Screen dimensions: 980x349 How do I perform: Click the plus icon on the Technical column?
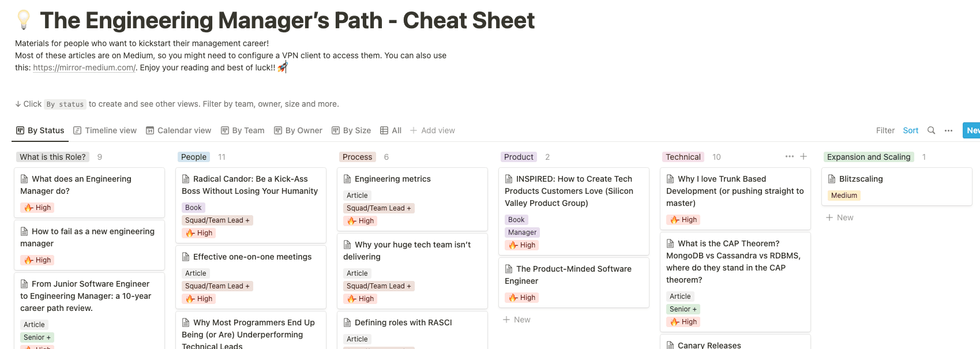(803, 156)
